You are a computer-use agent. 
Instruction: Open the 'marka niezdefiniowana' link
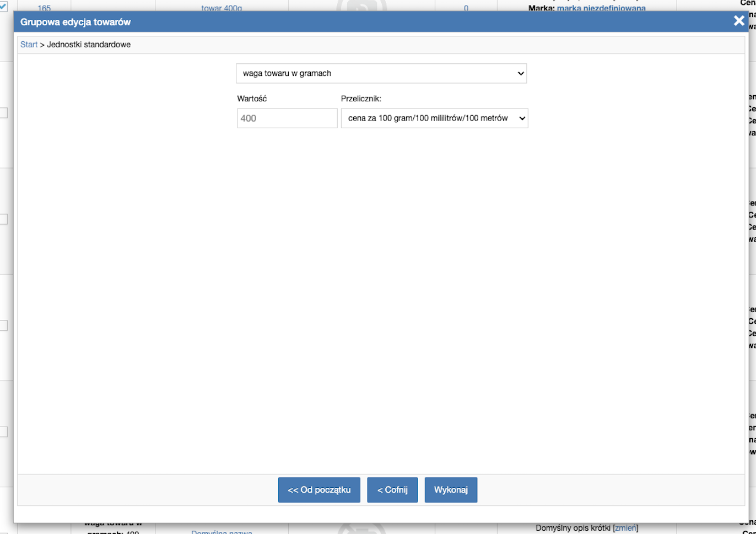(x=601, y=8)
